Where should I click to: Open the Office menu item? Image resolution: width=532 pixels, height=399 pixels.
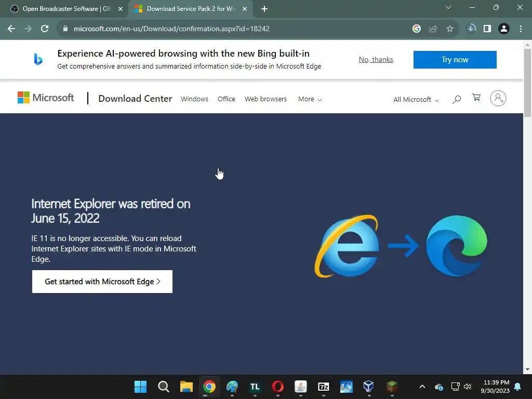click(x=227, y=99)
